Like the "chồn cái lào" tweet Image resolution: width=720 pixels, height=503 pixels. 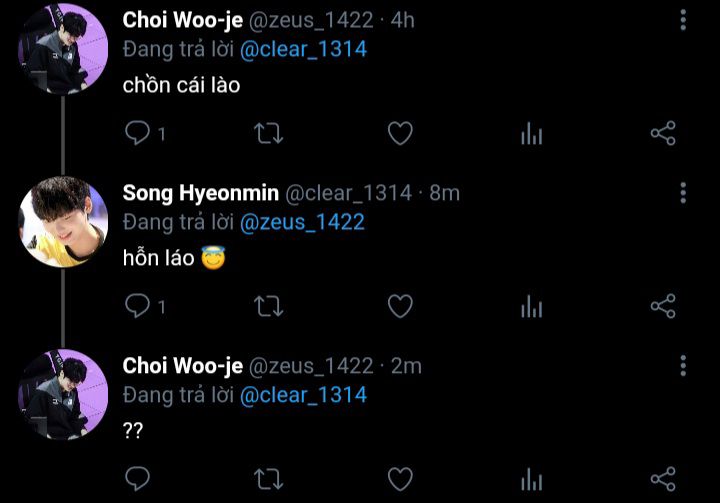pyautogui.click(x=400, y=133)
